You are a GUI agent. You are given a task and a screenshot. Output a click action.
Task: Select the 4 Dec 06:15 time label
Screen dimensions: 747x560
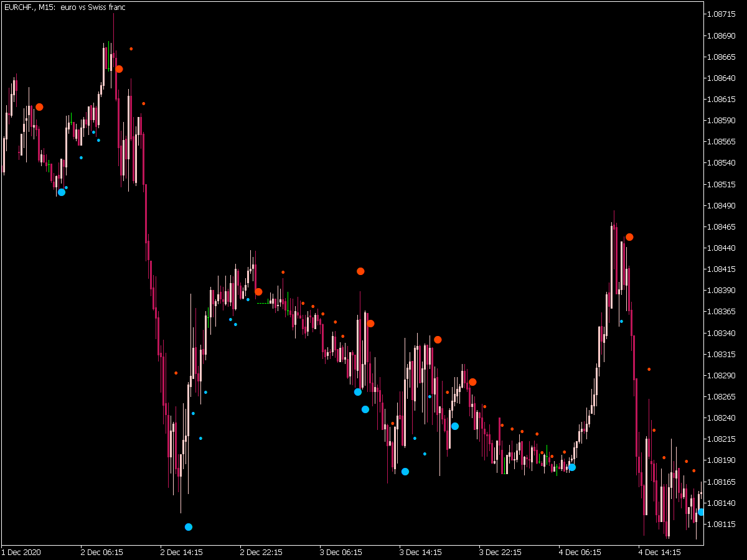pos(580,552)
